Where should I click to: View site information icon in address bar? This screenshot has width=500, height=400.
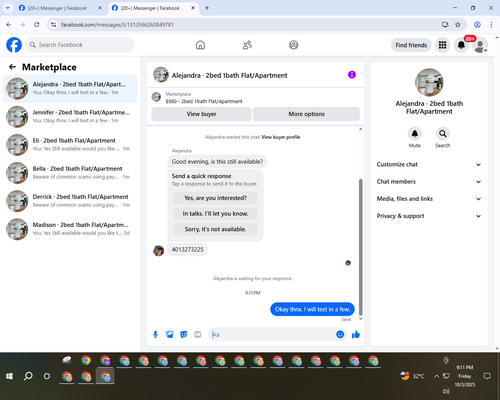point(53,25)
